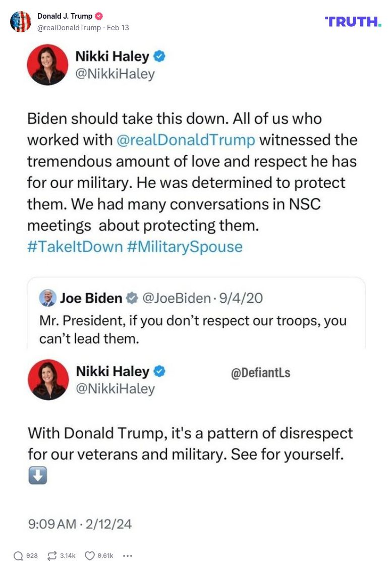Click Joe Biden's small profile picture

pyautogui.click(x=48, y=298)
